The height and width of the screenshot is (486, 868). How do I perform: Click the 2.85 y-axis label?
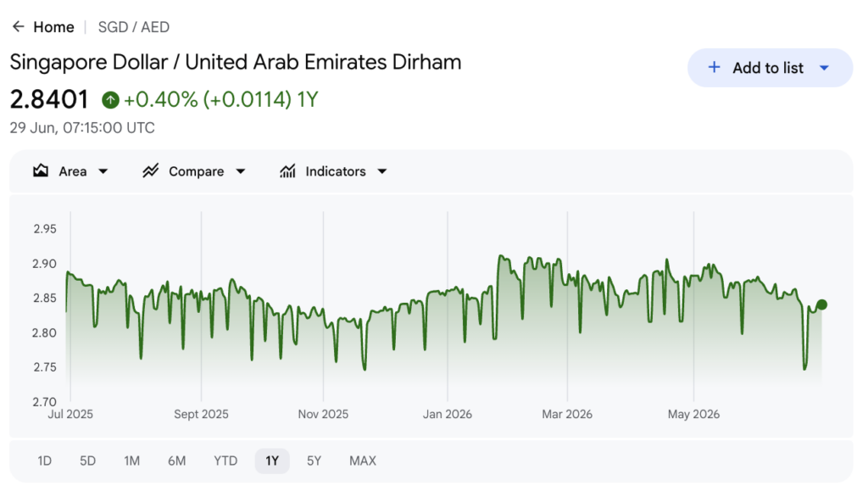pyautogui.click(x=45, y=299)
